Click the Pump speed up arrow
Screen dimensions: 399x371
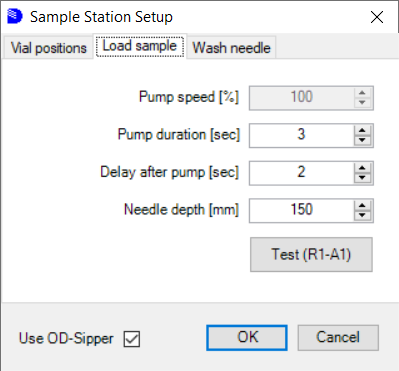click(x=362, y=93)
